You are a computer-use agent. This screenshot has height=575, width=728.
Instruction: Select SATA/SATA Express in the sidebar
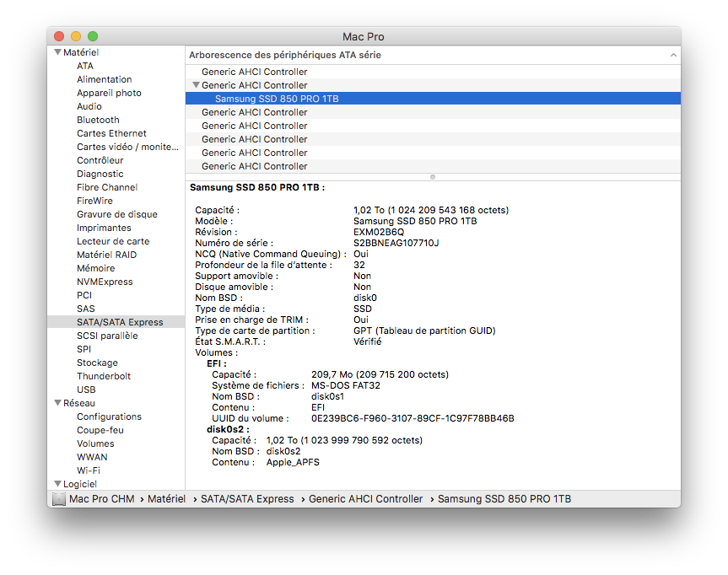(x=116, y=321)
